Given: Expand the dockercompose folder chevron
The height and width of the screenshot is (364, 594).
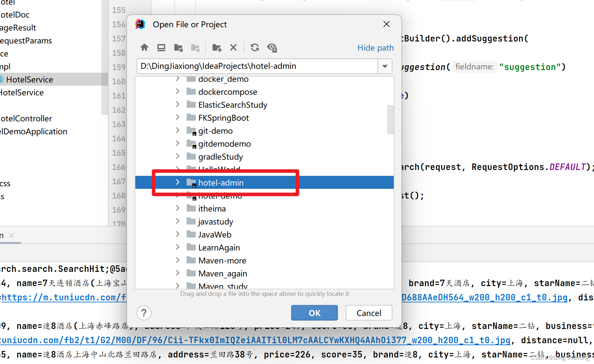Looking at the screenshot, I should 178,91.
